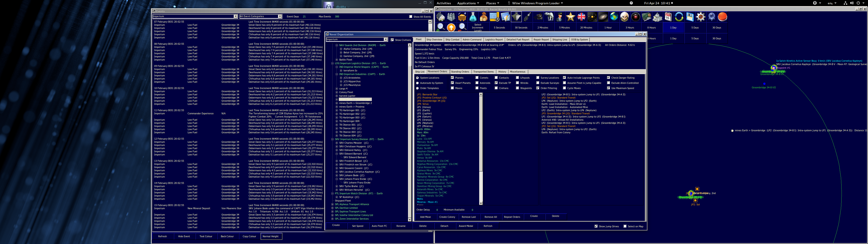Open the Places menu in top bar

[x=493, y=3]
